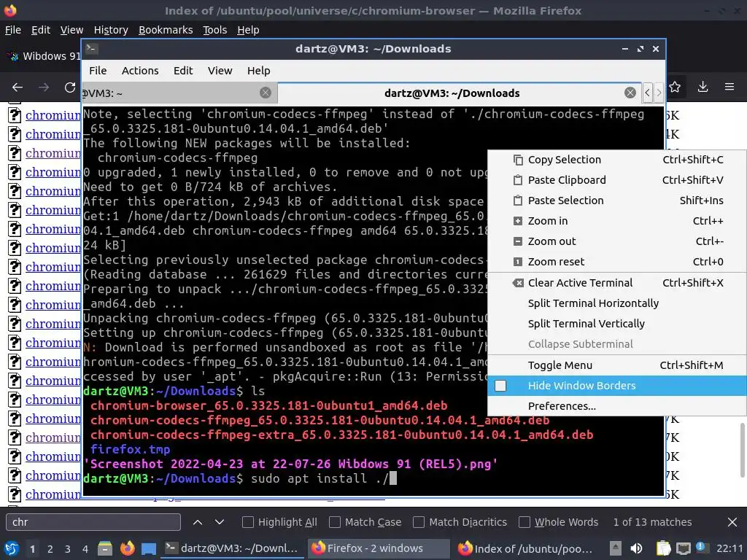
Task: Switch to the @VM3: ~ terminal tab
Action: tap(179, 93)
